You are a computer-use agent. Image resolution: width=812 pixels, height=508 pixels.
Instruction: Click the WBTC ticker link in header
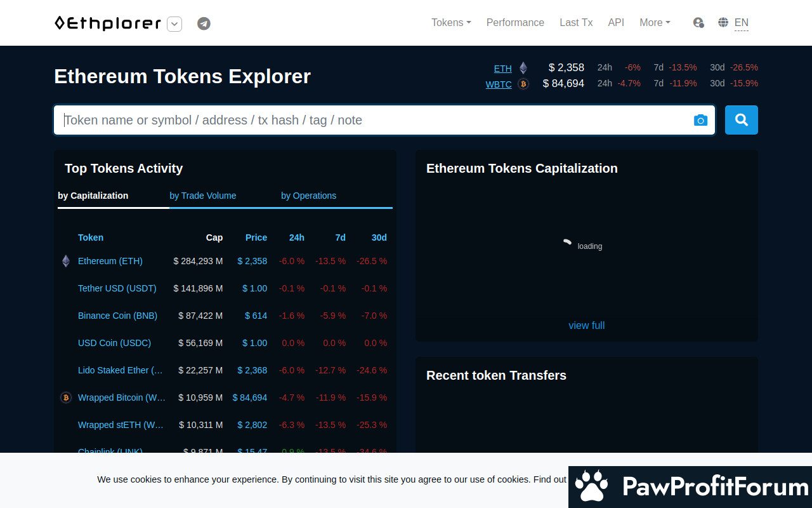click(499, 84)
